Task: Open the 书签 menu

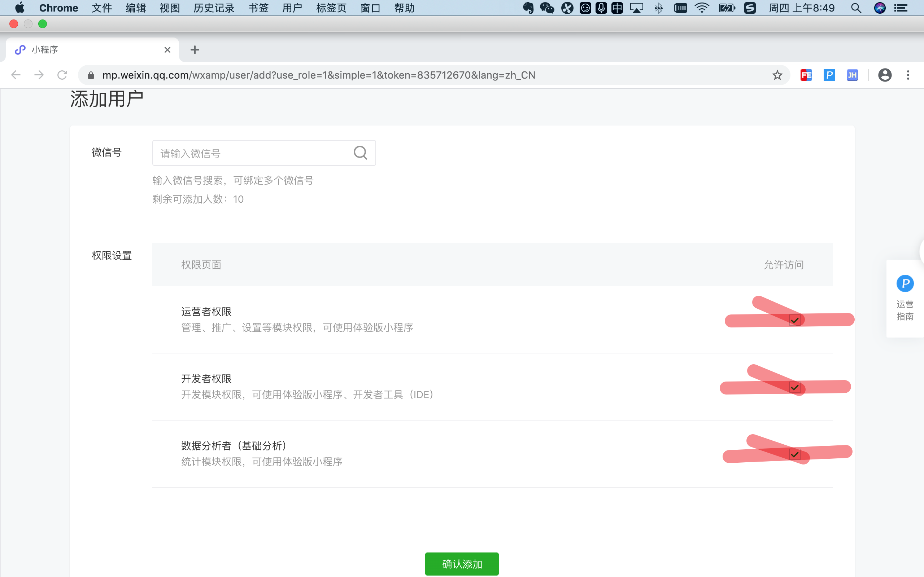Action: 258,8
